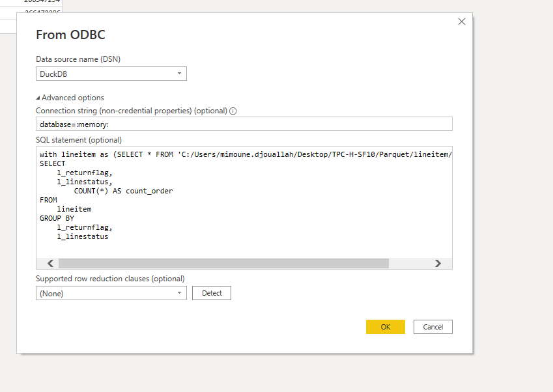The image size is (553, 392).
Task: Click scrollbar track right of the thumb
Action: 410,264
